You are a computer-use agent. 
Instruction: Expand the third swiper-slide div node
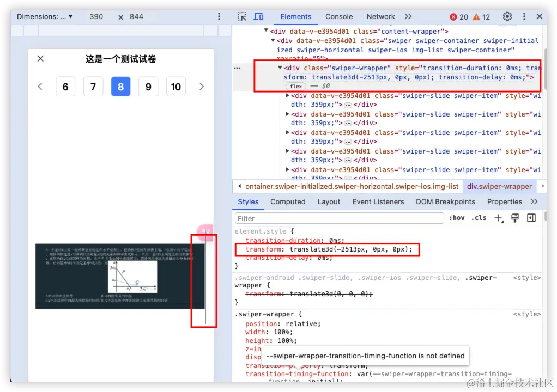point(287,132)
